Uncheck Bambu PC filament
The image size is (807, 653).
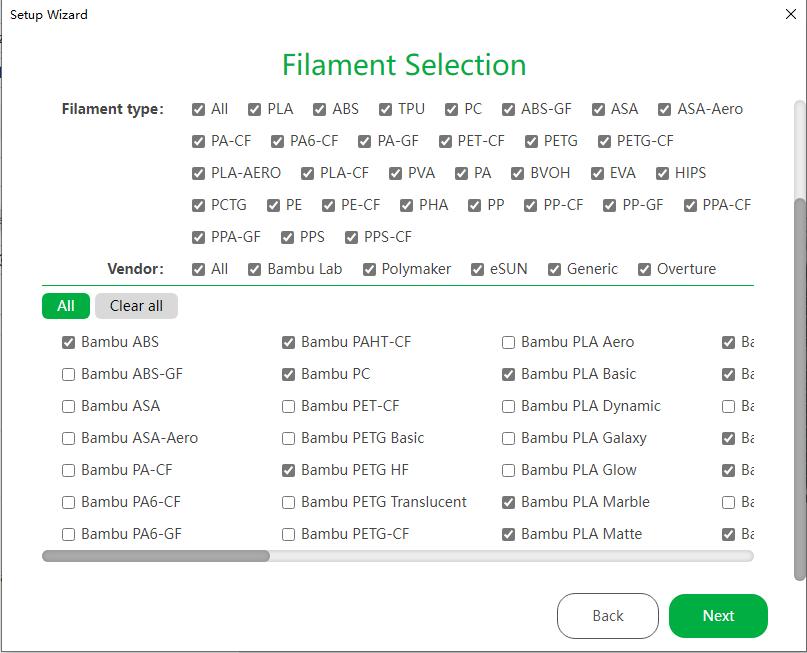coord(288,375)
